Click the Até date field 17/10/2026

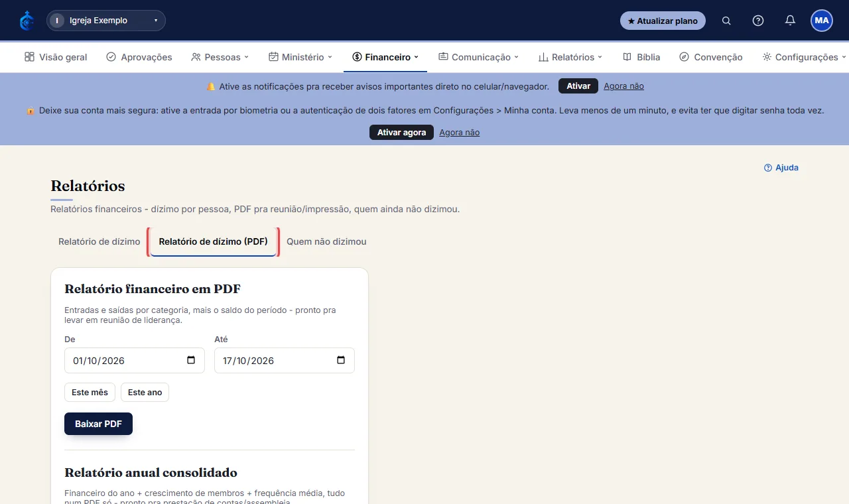[x=285, y=360]
